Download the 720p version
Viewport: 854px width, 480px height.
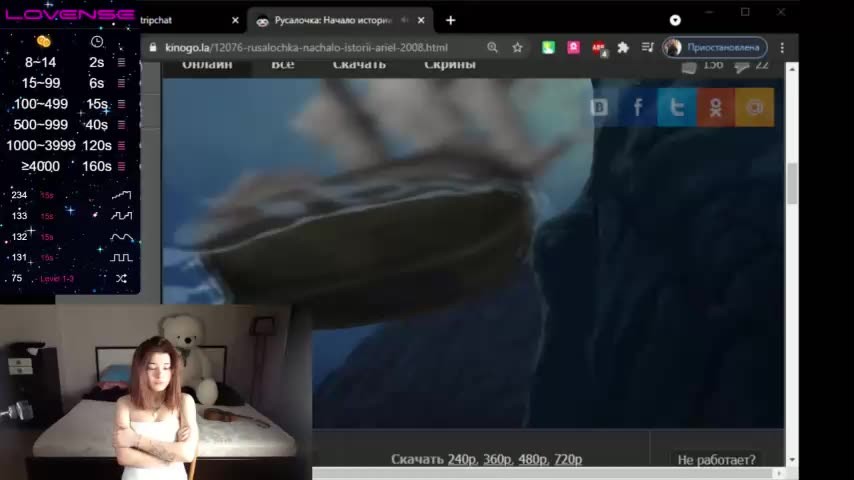click(x=568, y=460)
